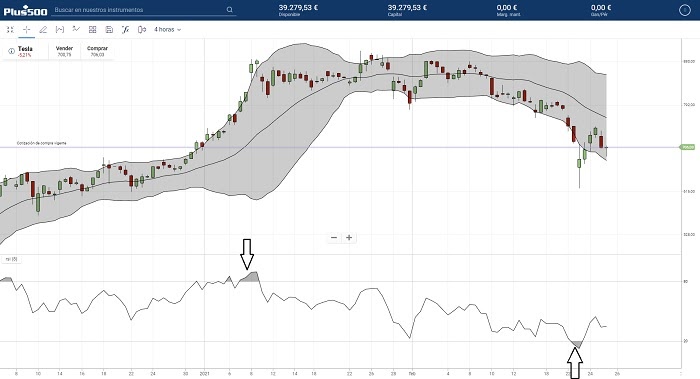Open the measure range tool
This screenshot has height=379, width=700.
[x=59, y=29]
